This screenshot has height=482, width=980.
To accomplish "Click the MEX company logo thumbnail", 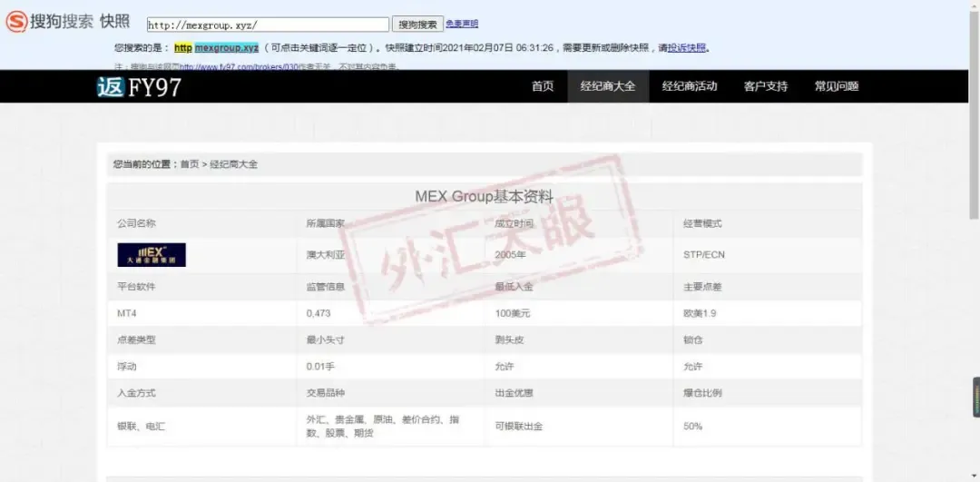I will click(x=152, y=255).
